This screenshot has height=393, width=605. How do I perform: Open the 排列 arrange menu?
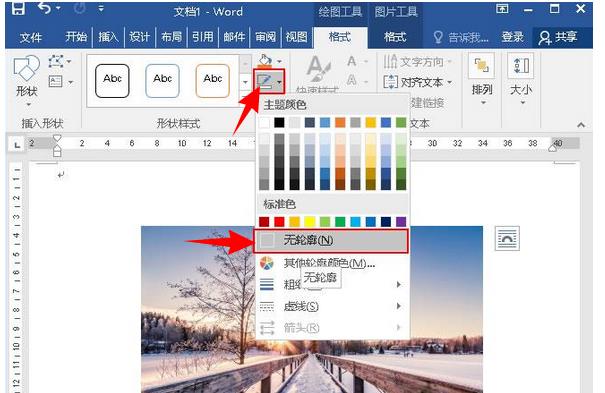482,79
